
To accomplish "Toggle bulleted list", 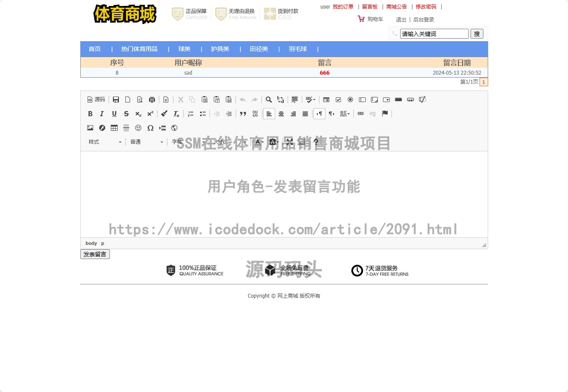I will (x=203, y=114).
